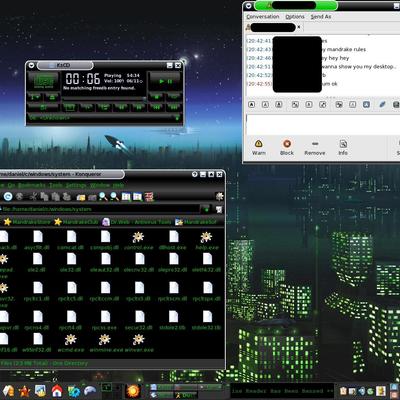
Task: Open the Dr.Web Antivirus Tools bookmark
Action: 137,222
